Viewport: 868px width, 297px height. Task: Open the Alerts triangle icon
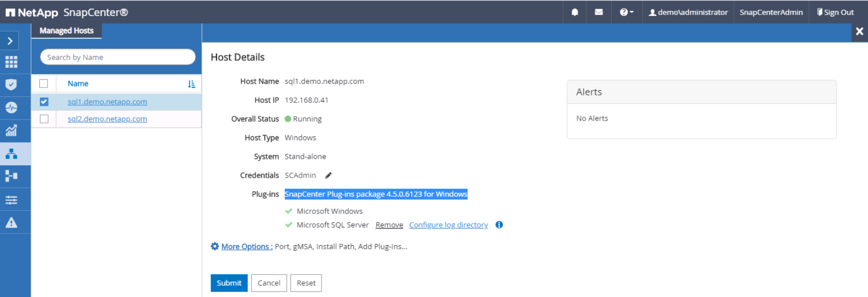click(x=11, y=222)
